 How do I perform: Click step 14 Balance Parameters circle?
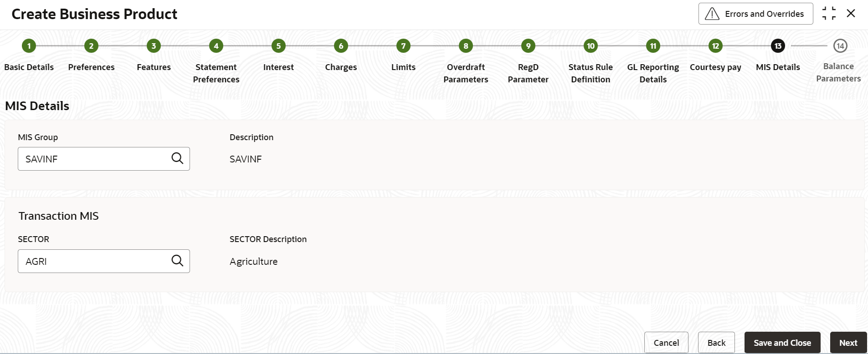pos(840,46)
